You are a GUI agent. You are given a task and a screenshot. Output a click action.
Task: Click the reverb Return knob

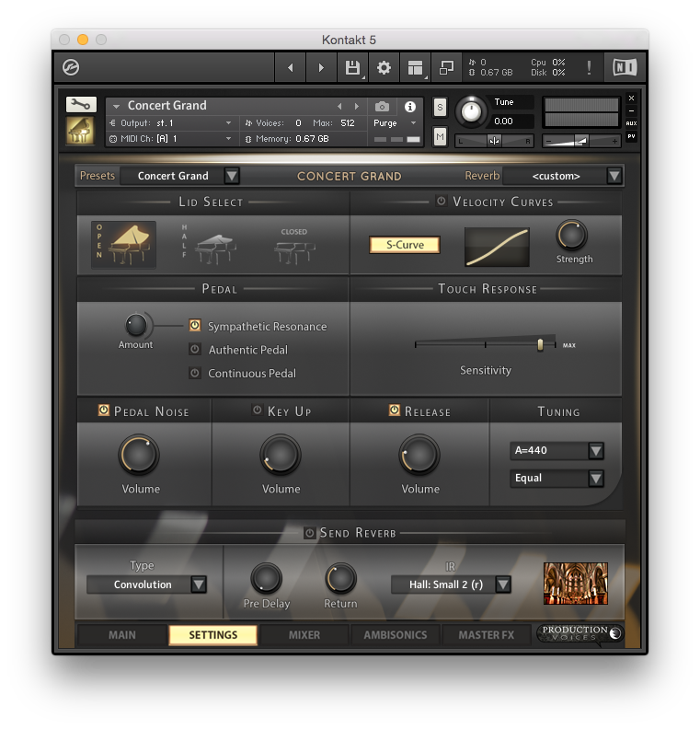click(x=340, y=578)
